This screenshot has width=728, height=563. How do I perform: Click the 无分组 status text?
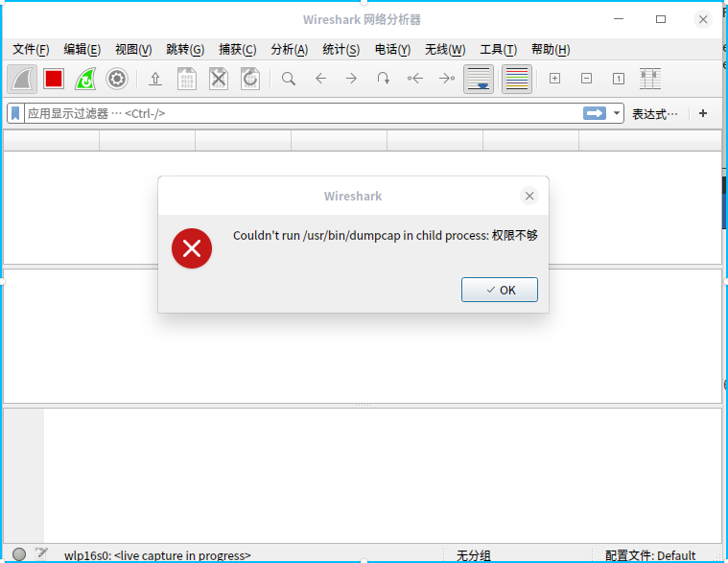coord(473,555)
